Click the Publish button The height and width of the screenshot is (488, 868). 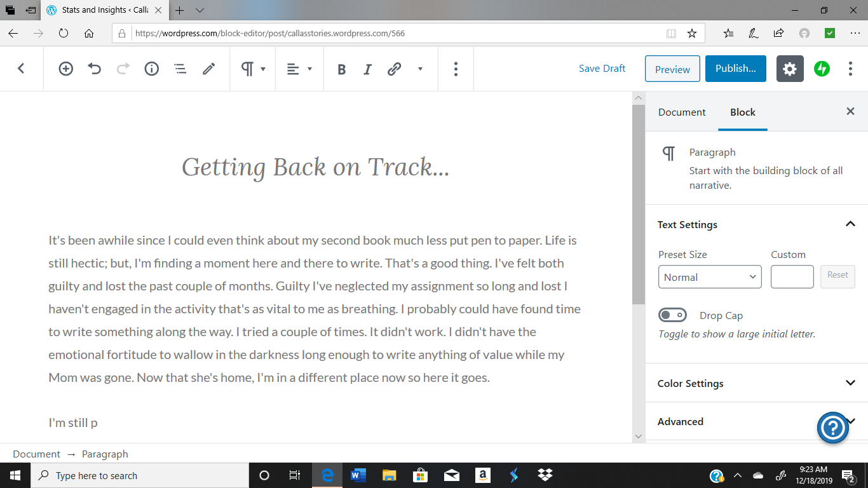735,69
